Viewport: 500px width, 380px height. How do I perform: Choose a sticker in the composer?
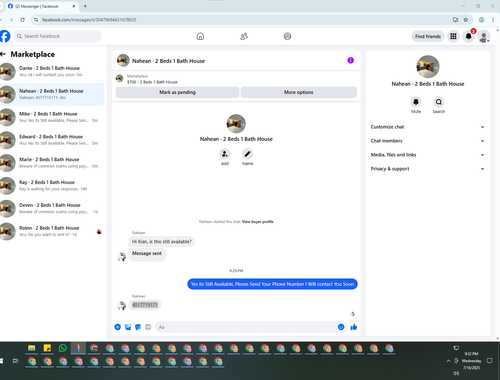point(138,327)
